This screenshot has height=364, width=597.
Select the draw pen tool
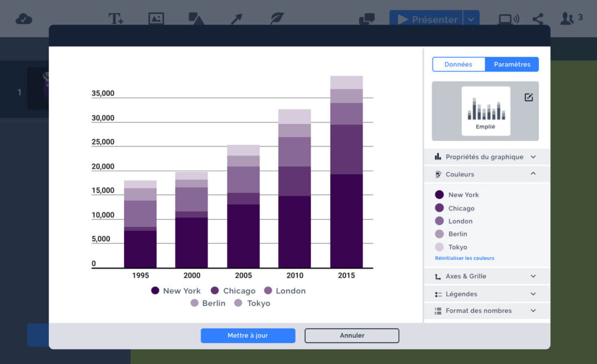(276, 17)
